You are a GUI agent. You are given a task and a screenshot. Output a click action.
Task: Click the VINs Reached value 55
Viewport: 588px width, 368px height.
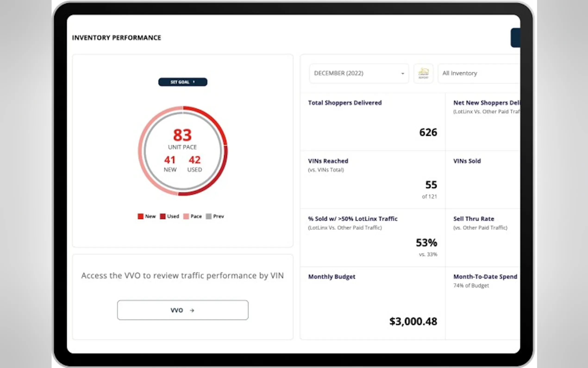click(x=431, y=185)
